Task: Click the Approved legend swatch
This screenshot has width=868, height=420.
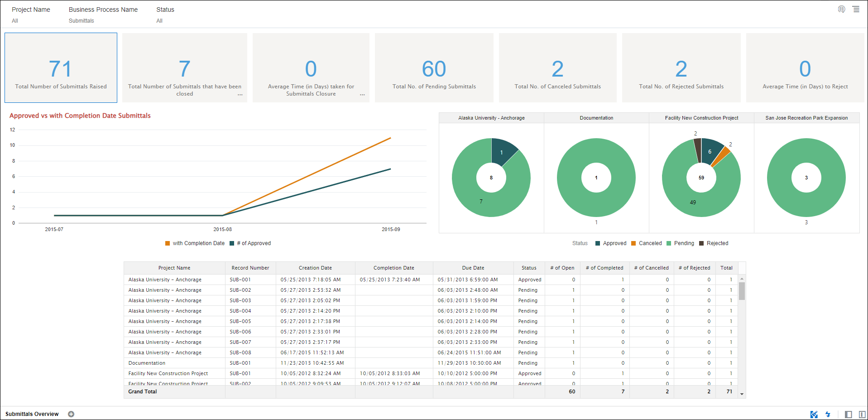Action: 598,243
